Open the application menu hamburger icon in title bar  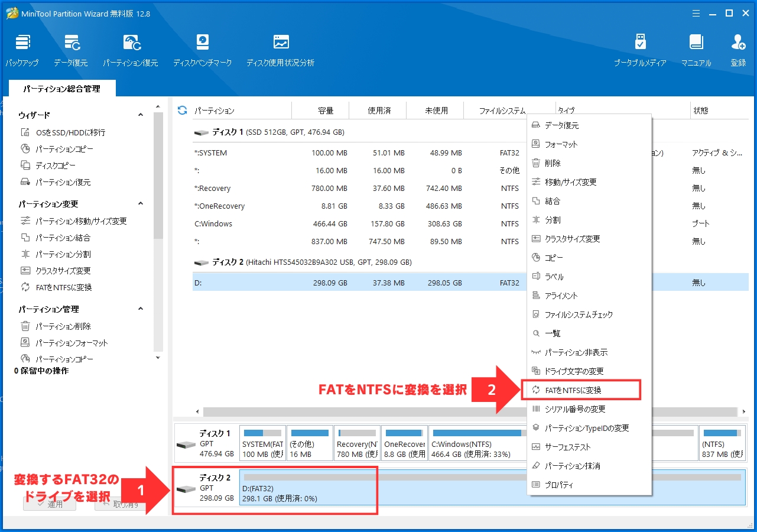tap(696, 13)
